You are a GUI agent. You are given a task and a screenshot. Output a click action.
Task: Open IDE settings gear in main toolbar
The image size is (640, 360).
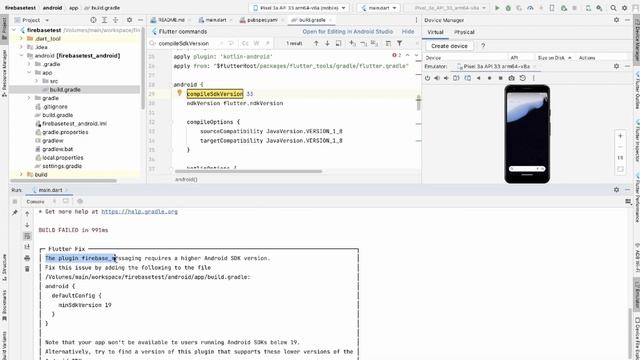pyautogui.click(x=624, y=8)
